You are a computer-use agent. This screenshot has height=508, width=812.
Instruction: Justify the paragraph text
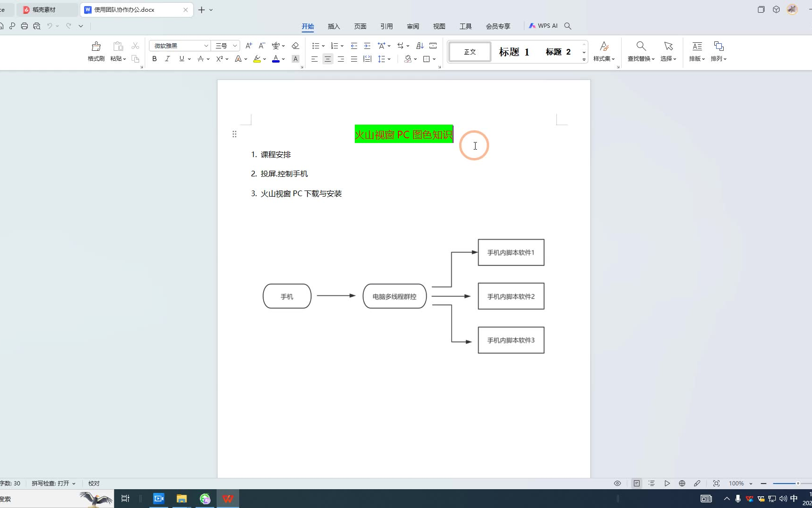(354, 59)
